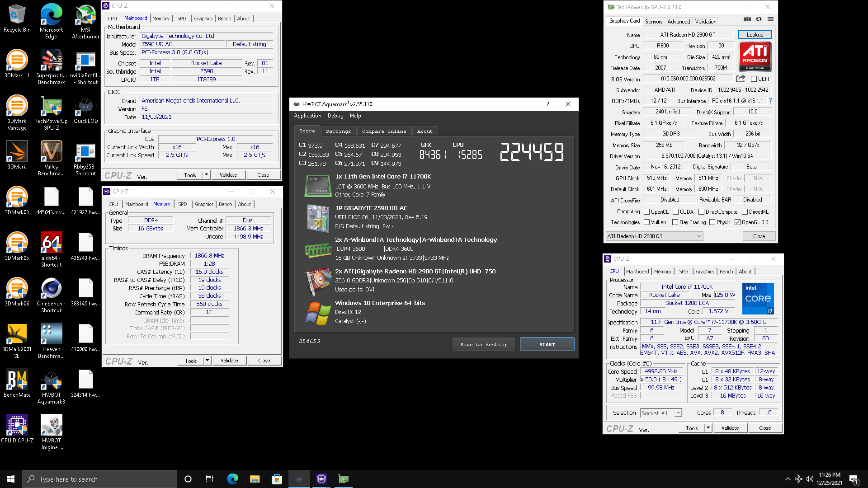868x488 pixels.
Task: Open Graphics tab in CPU-Z CPU window
Action: pyautogui.click(x=705, y=272)
